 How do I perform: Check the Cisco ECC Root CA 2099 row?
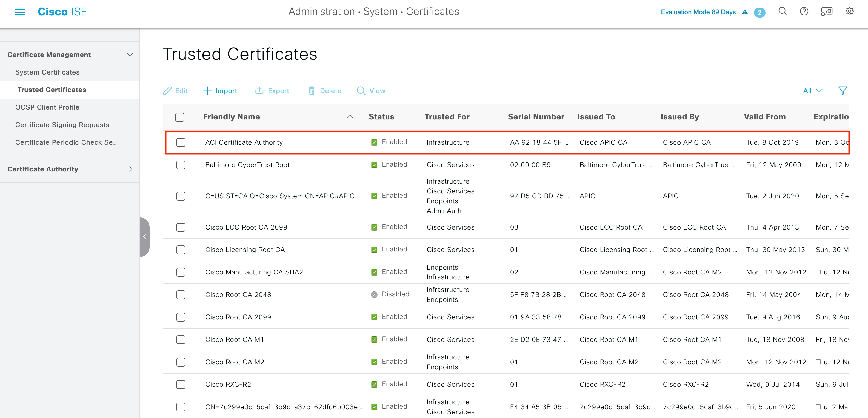pos(181,227)
